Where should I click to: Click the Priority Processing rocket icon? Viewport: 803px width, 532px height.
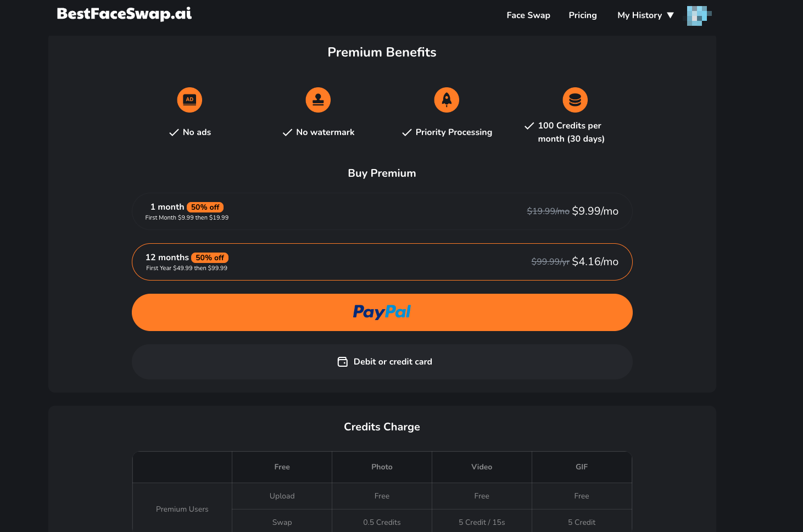(447, 100)
